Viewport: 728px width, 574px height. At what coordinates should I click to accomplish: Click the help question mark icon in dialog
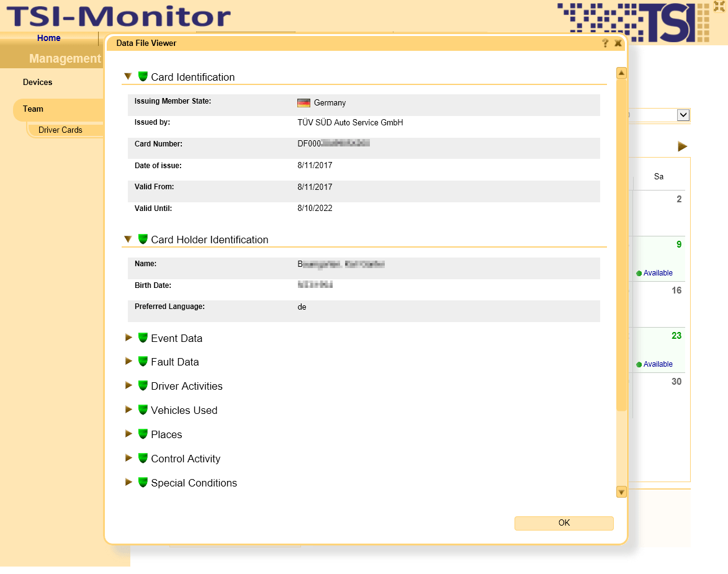pos(605,43)
